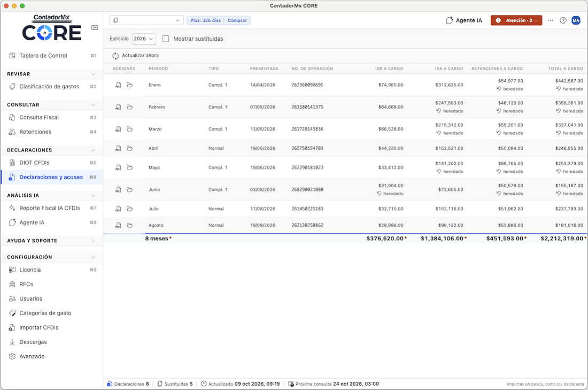This screenshot has height=390, width=588.
Task: Open the Ejercicio 2026 year dropdown
Action: pyautogui.click(x=144, y=39)
